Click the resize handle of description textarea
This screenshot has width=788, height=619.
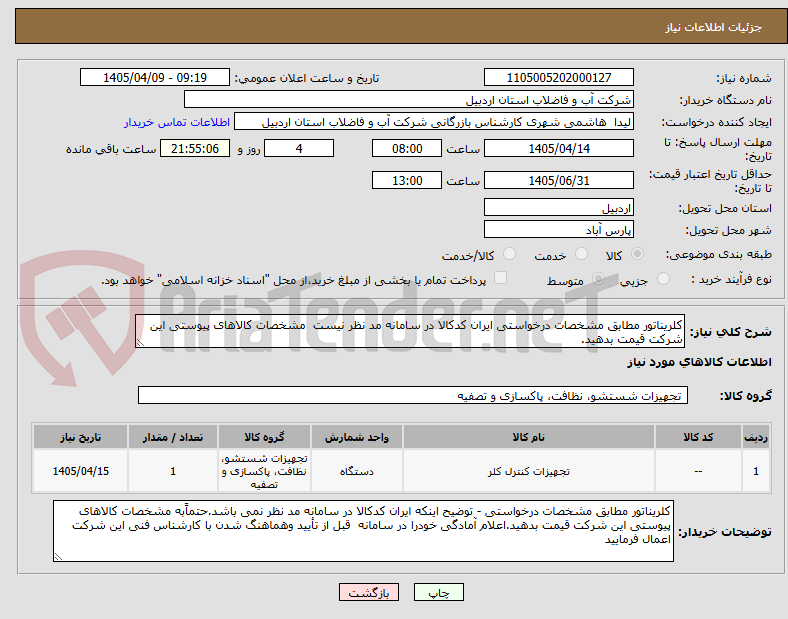(140, 343)
